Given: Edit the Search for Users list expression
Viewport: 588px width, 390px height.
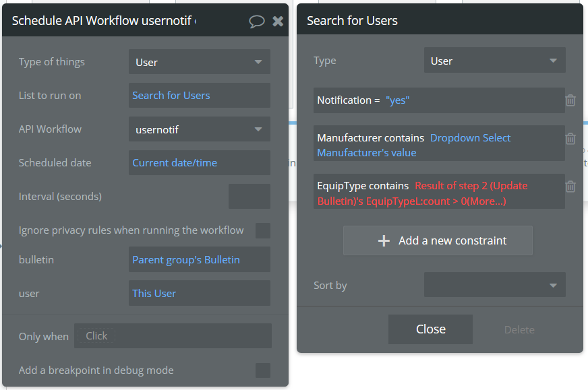Looking at the screenshot, I should 199,96.
